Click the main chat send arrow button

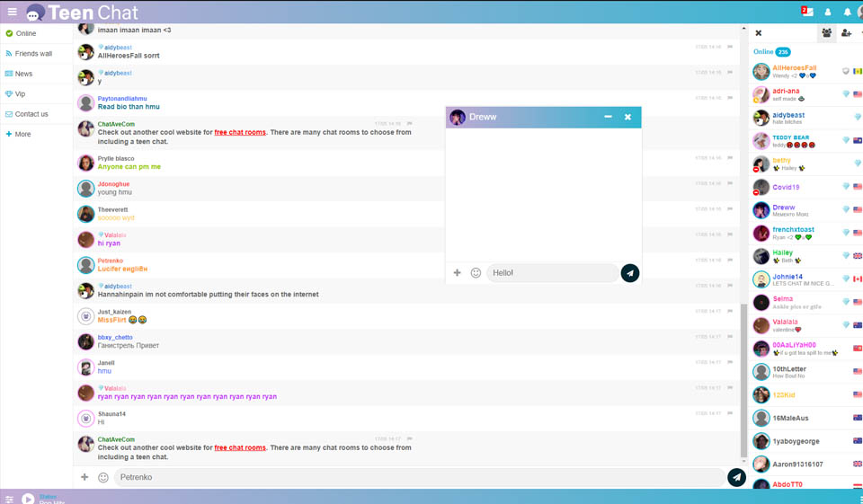point(736,478)
